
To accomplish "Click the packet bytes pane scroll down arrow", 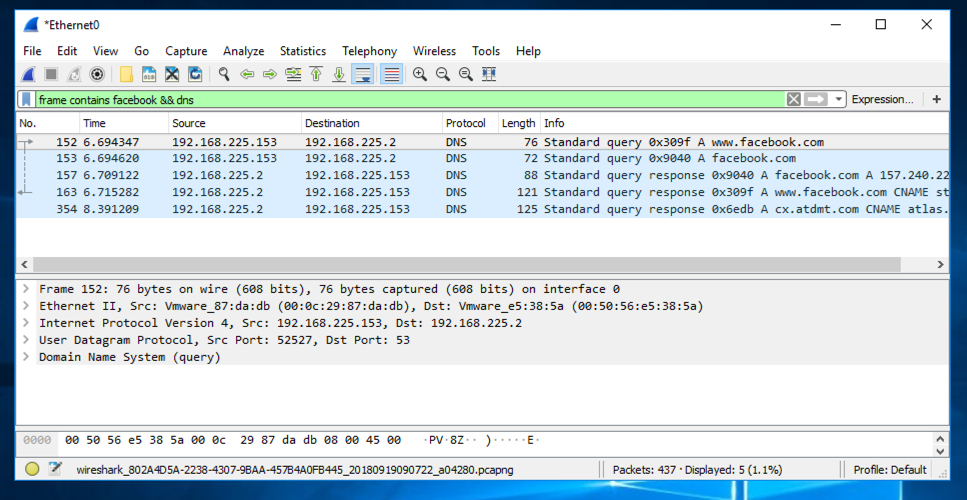I will 940,451.
